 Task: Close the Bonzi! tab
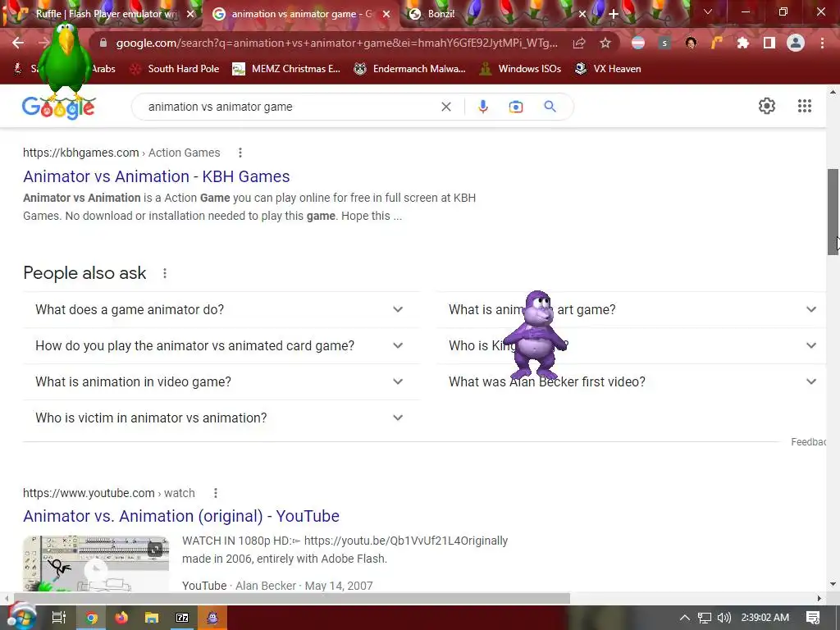click(x=582, y=14)
